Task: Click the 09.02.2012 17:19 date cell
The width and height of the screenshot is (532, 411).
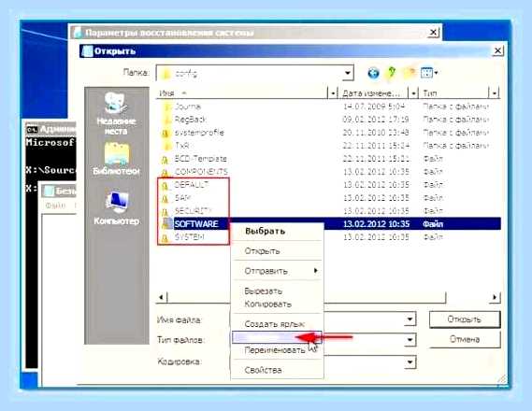Action: click(376, 120)
